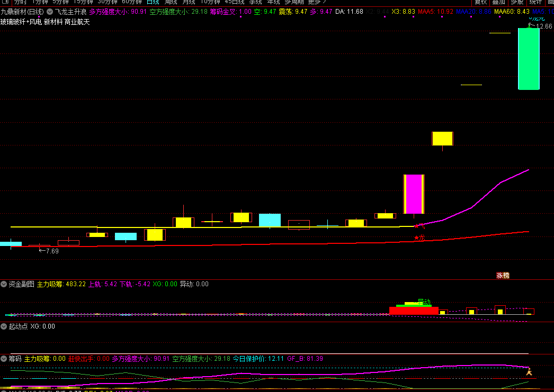Click the 下轨: -5.42 value in 资金副图
The image size is (554, 392).
pos(135,284)
